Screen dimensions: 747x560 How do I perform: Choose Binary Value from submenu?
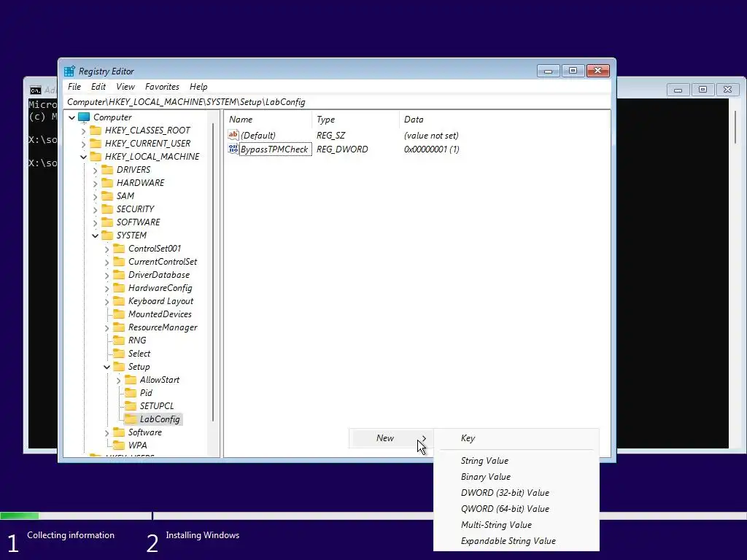pos(516,477)
